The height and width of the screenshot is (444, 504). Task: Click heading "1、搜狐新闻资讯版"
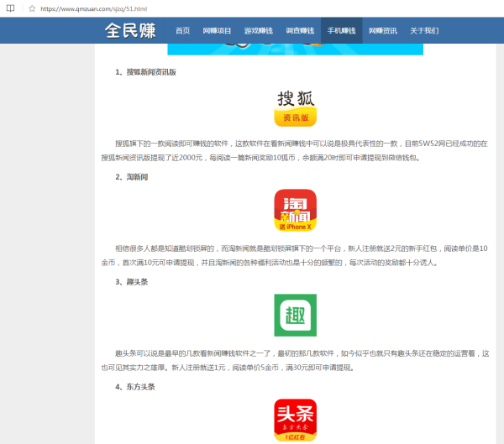click(145, 72)
